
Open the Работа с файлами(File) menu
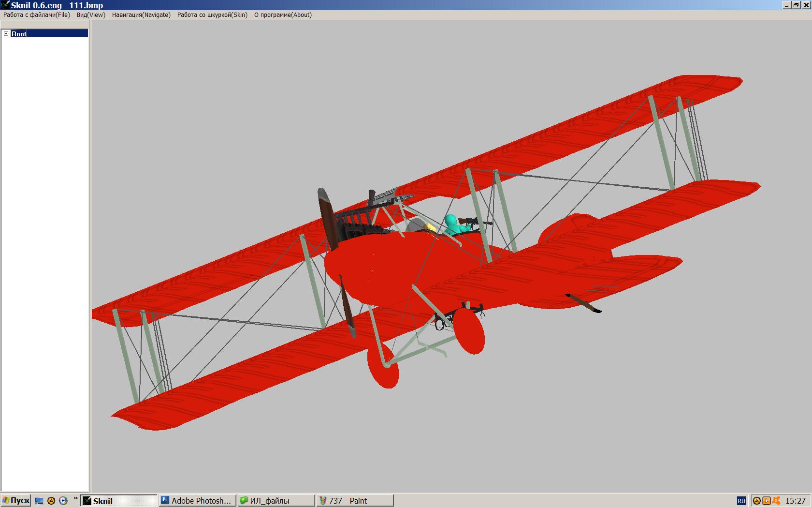click(37, 15)
